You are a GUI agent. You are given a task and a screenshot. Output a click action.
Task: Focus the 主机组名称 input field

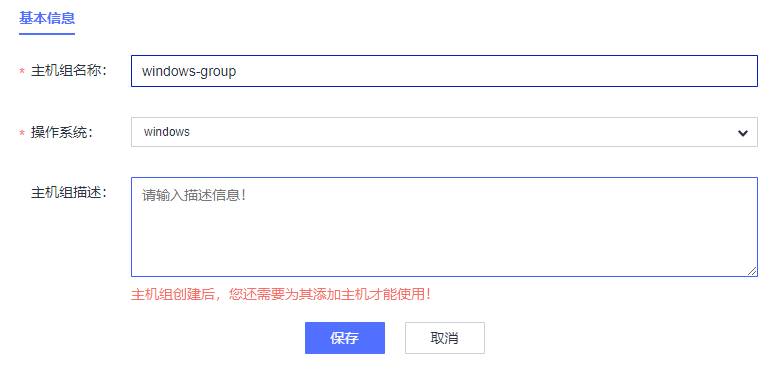coord(444,71)
